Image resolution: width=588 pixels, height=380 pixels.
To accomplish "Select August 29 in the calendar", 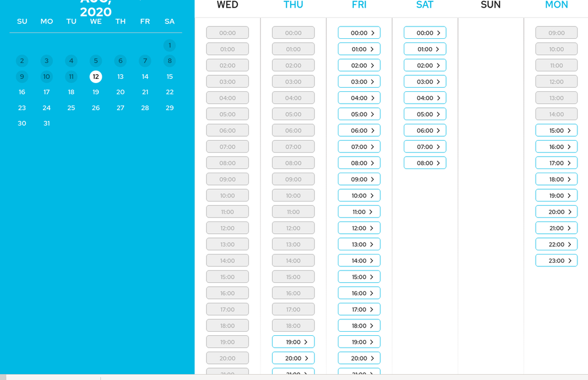I will coord(170,108).
